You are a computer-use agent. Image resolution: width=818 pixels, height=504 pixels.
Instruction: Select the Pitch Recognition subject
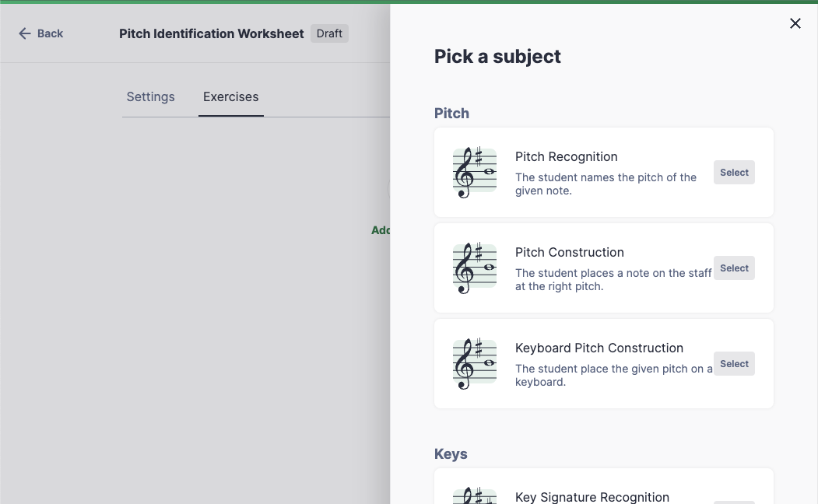pos(733,173)
